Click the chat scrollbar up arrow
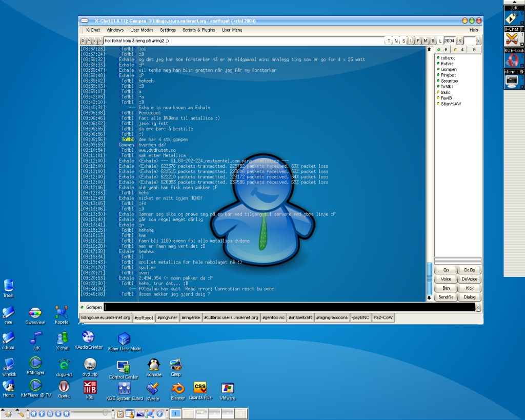This screenshot has width=525, height=420. pyautogui.click(x=429, y=49)
